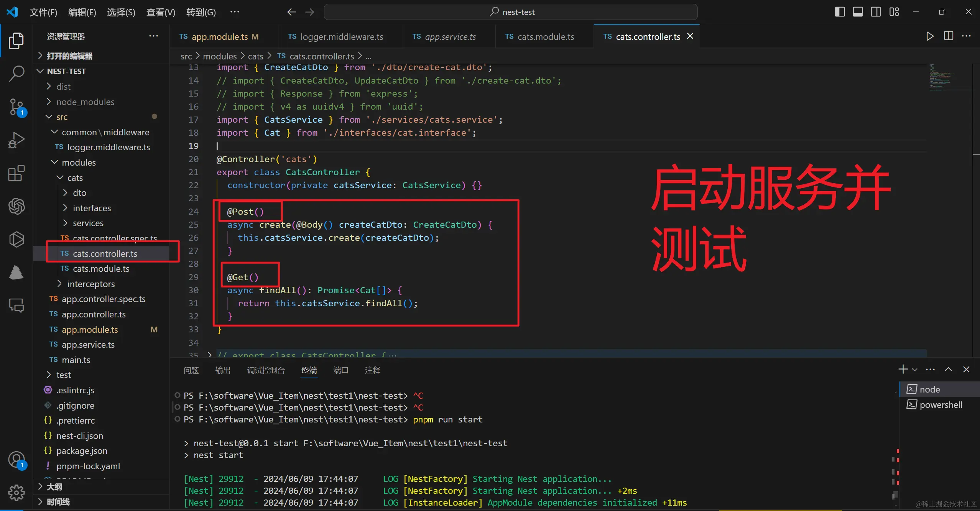Open terminal panel more actions ellipsis
Image resolution: width=980 pixels, height=511 pixels.
click(x=930, y=370)
